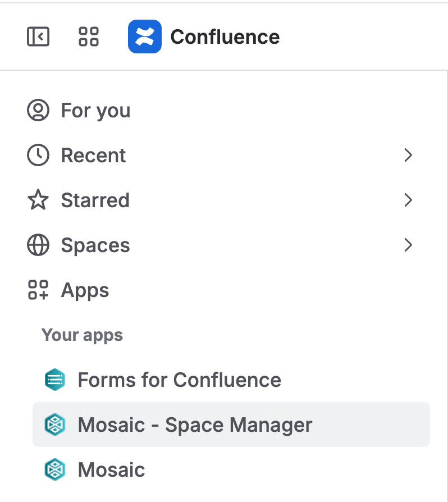Expand the Recent chevron
Viewport: 448px width, 502px height.
[x=408, y=156]
